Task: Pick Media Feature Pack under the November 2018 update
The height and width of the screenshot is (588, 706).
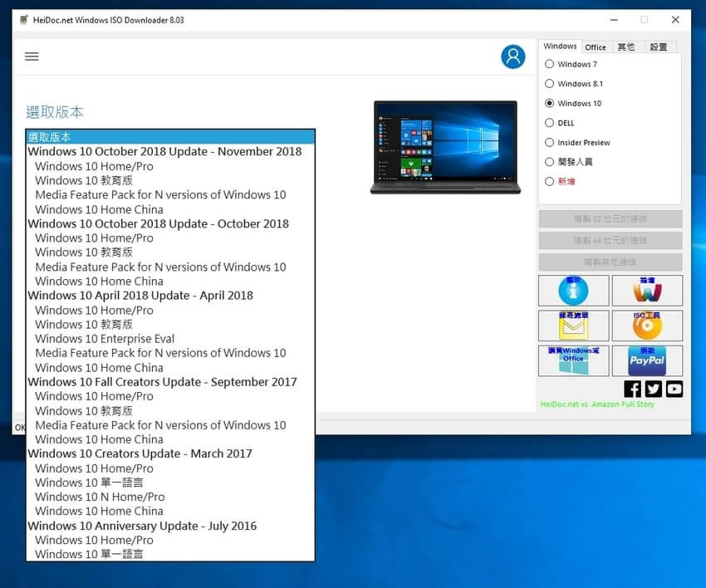Action: click(170, 195)
